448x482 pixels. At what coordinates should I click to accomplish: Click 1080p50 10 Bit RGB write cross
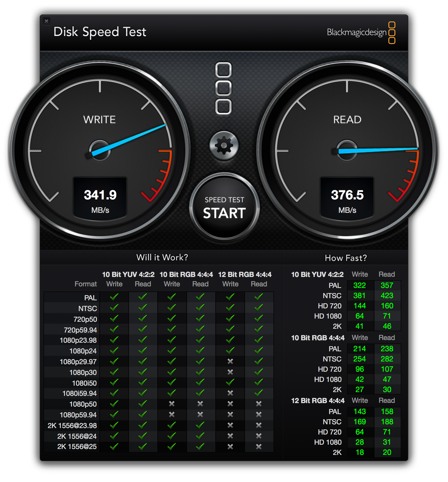coord(172,404)
